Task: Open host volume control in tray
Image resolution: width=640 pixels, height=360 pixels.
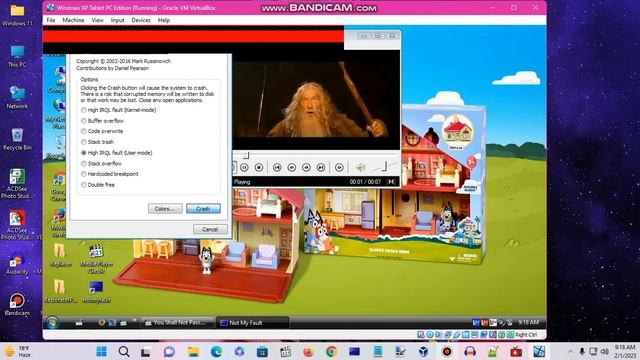Action: (605, 351)
